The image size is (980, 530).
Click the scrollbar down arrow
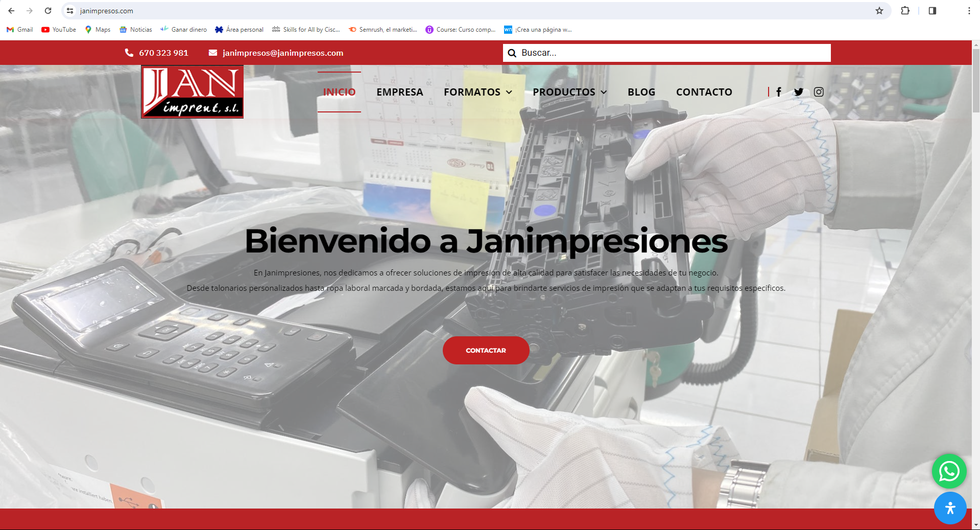point(976,525)
